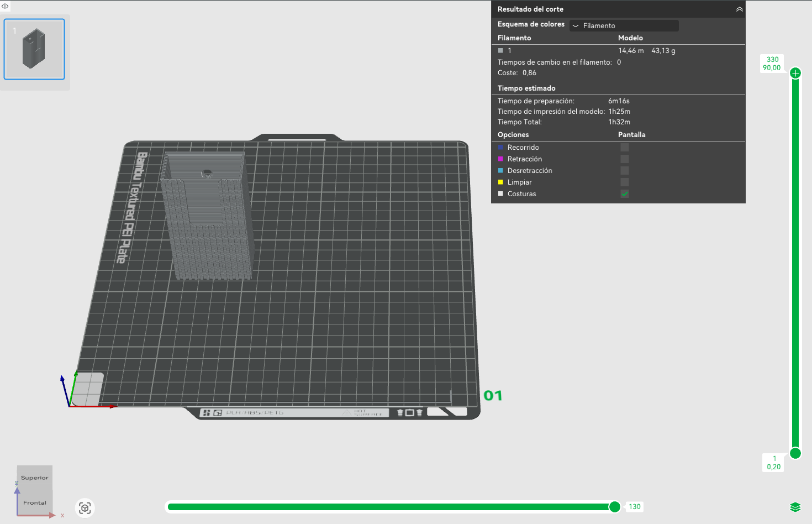The image size is (812, 524).
Task: Open the Esquema de colores Filamento dropdown
Action: (624, 25)
